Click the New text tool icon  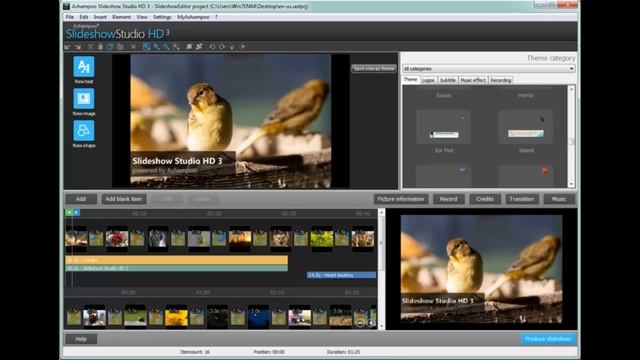coord(84,67)
